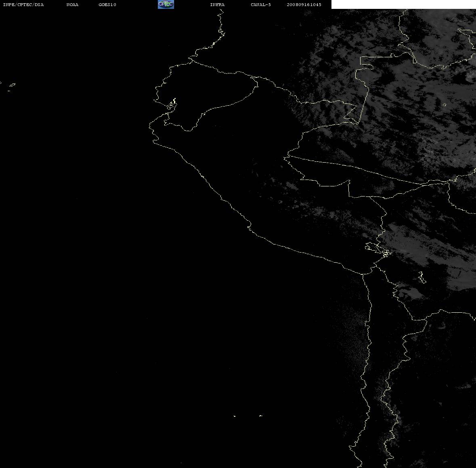
Task: Click the CPTEC logo in the header
Action: pyautogui.click(x=166, y=4)
